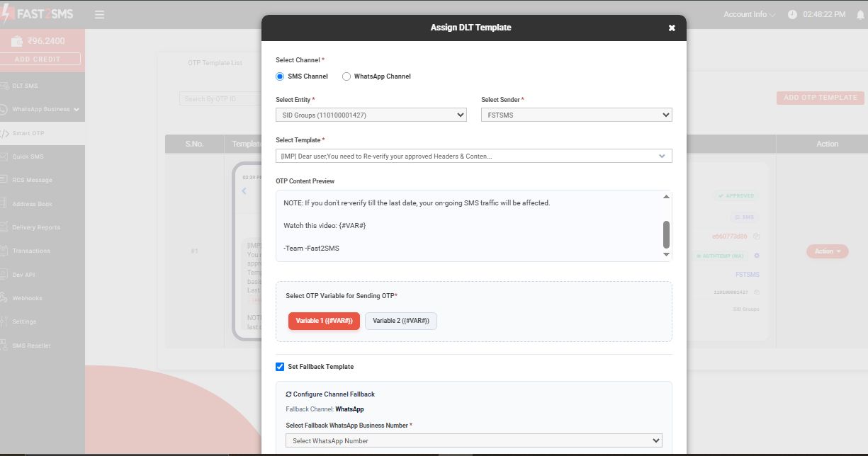Viewport: 868px width, 456px height.
Task: Click the preview scroll-down arrow
Action: [x=666, y=254]
